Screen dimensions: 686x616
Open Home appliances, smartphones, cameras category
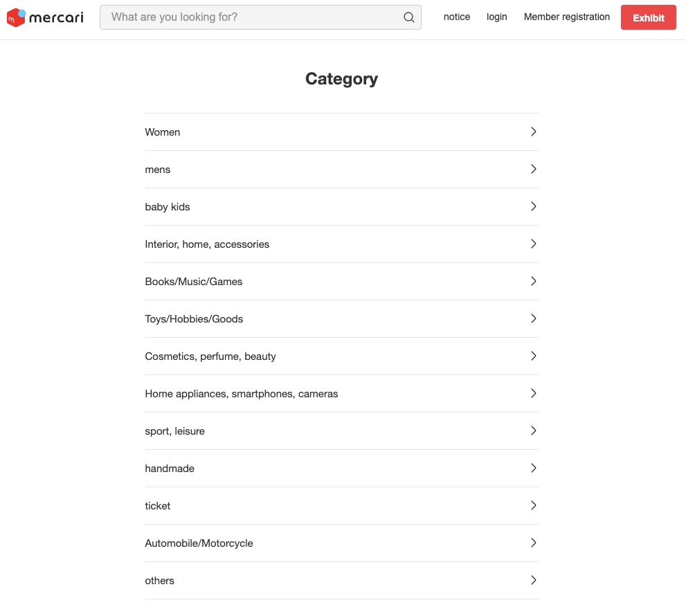click(x=341, y=394)
